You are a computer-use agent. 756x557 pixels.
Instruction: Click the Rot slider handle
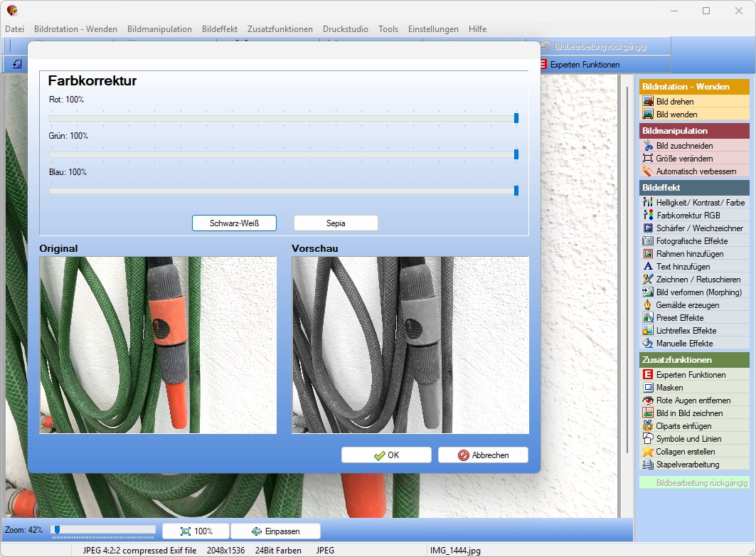516,118
